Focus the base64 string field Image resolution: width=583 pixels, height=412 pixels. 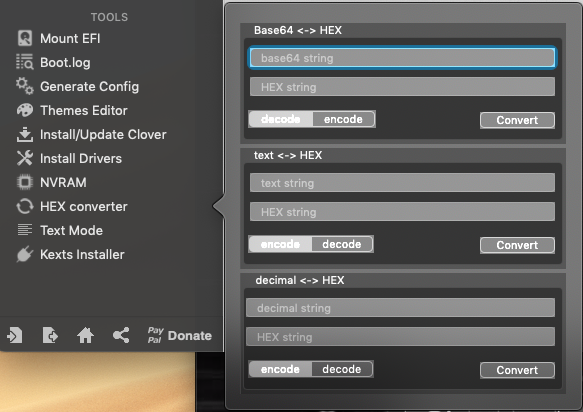coord(402,58)
